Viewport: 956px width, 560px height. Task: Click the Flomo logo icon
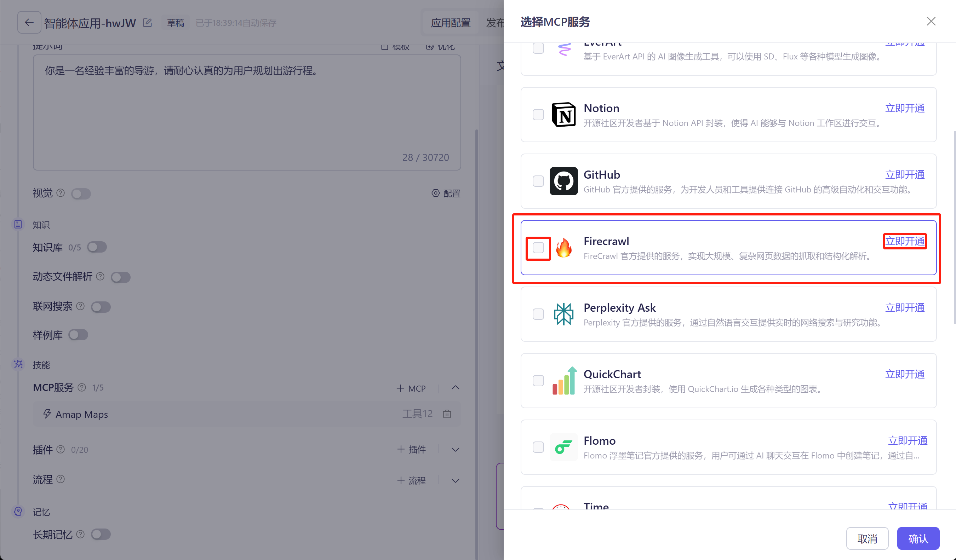click(563, 447)
